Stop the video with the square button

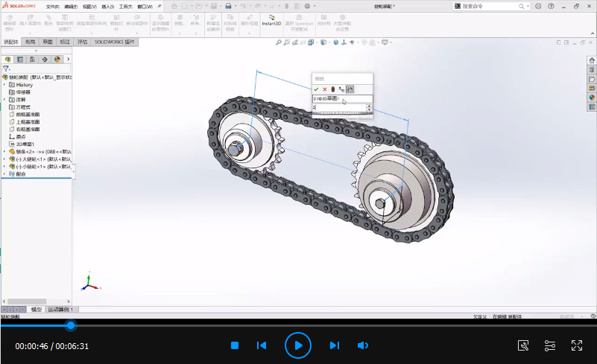point(235,345)
